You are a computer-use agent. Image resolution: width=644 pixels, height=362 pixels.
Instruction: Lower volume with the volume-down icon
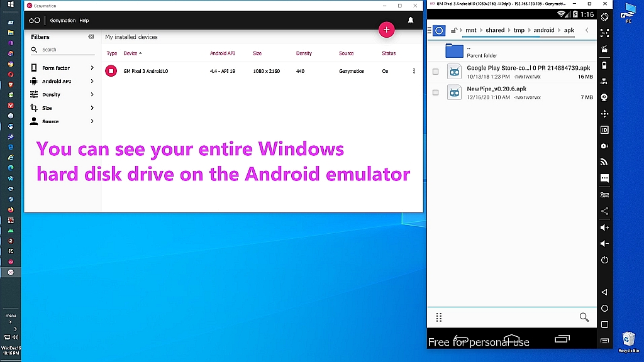pos(604,243)
